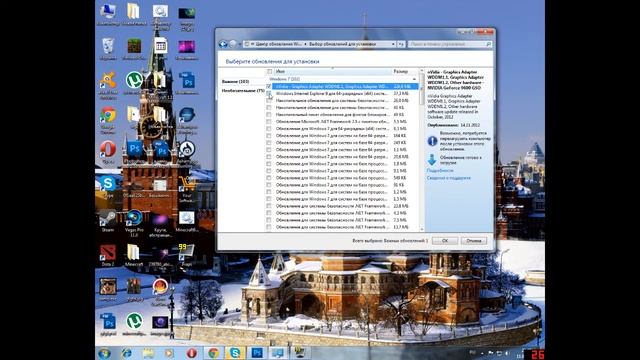The height and width of the screenshot is (360, 640).
Task: Open the address bar history dropdown
Action: click(x=393, y=44)
